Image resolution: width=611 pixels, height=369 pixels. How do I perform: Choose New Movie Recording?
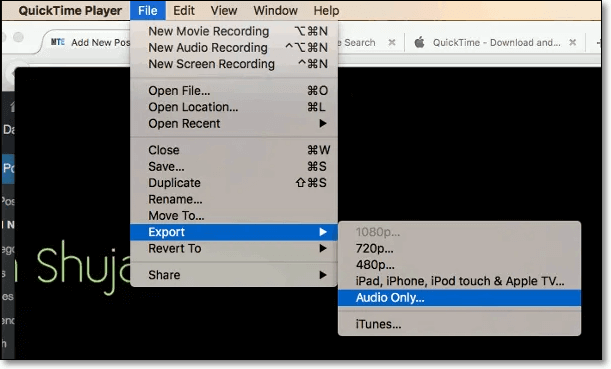(234, 31)
